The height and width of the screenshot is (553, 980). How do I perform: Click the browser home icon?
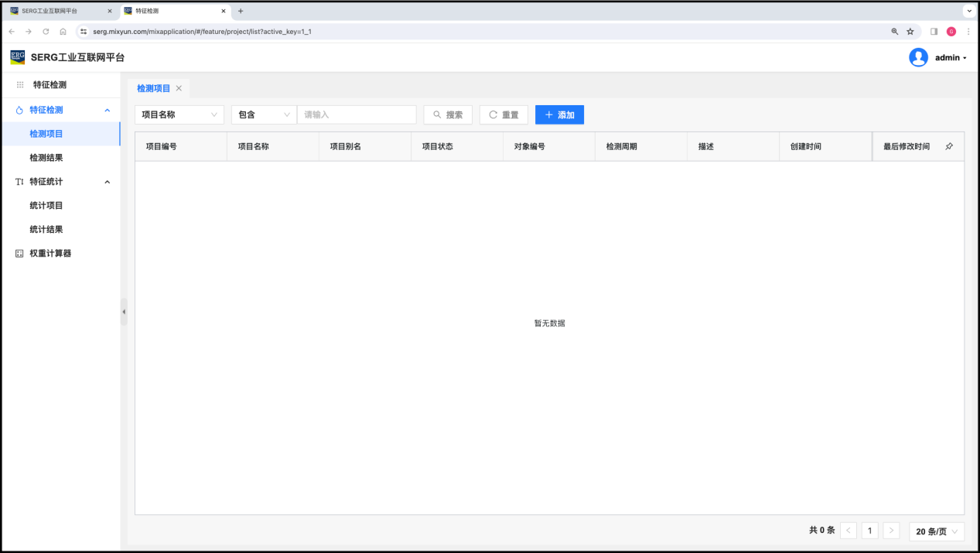tap(63, 32)
